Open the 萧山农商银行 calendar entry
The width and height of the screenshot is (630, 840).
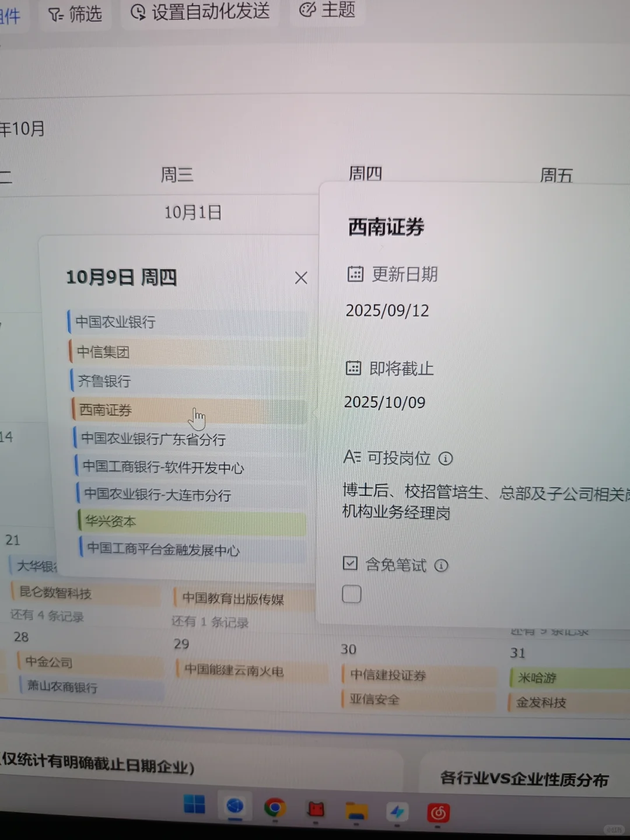[x=92, y=687]
